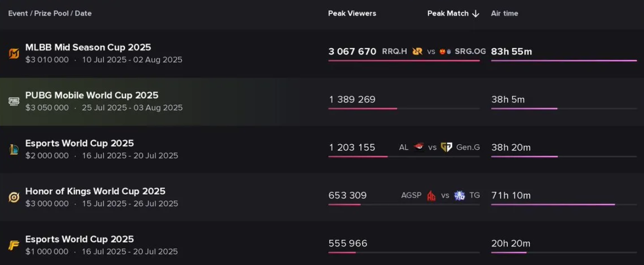Open Honor of Kings World Cup 2025

tap(95, 191)
